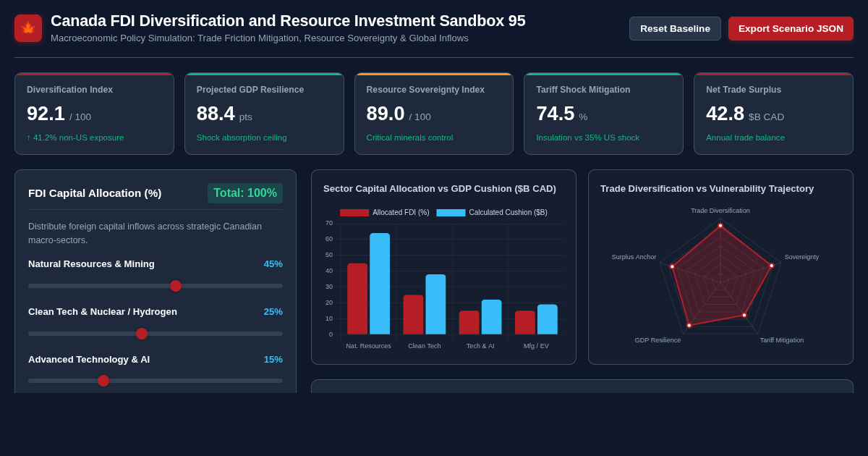The image size is (868, 456).
Task: Click the 15% Advanced Technology value
Action: [273, 360]
